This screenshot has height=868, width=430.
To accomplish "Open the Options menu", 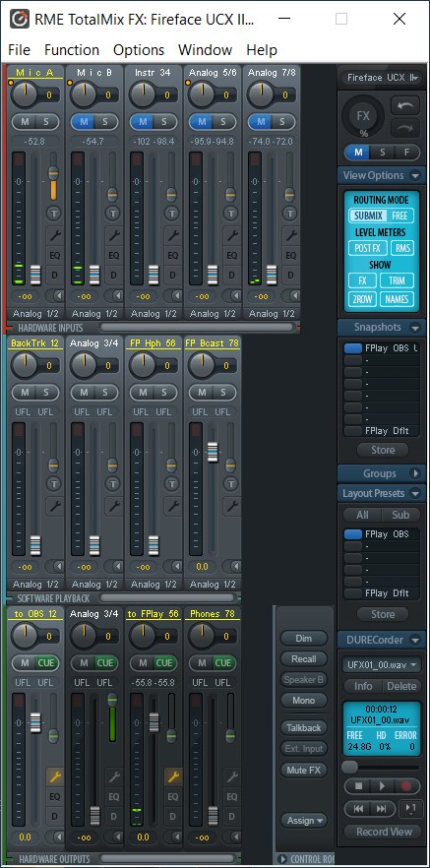I will (x=139, y=50).
